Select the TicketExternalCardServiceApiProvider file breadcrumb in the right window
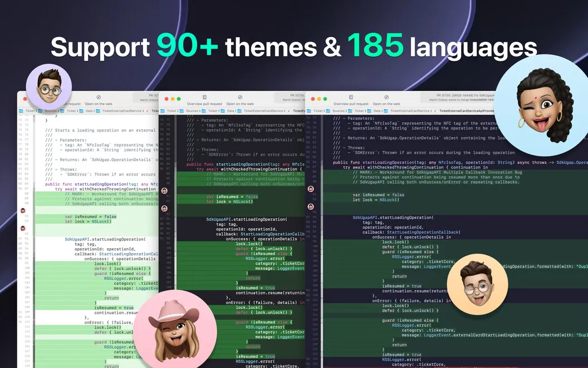The image size is (588, 368). coord(467,111)
